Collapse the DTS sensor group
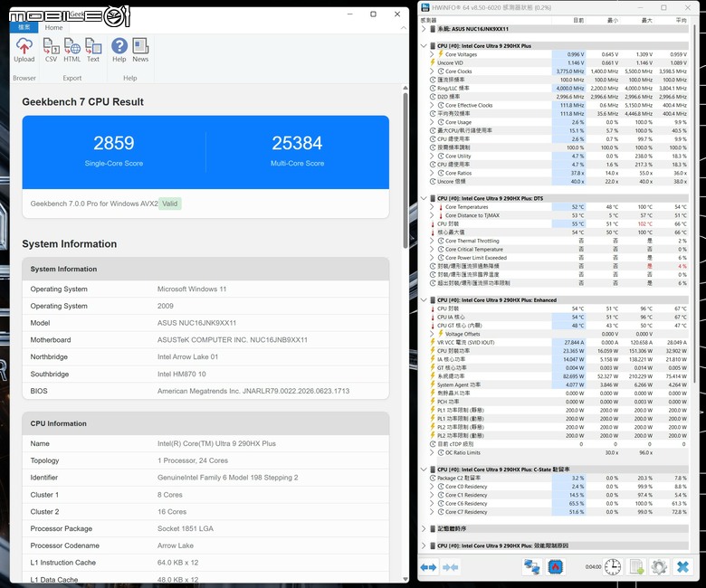706x588 pixels. tap(424, 198)
